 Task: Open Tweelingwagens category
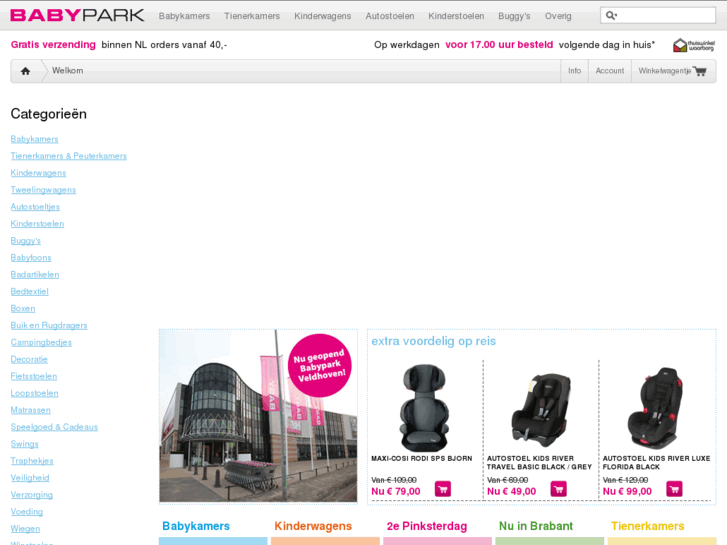click(x=43, y=190)
